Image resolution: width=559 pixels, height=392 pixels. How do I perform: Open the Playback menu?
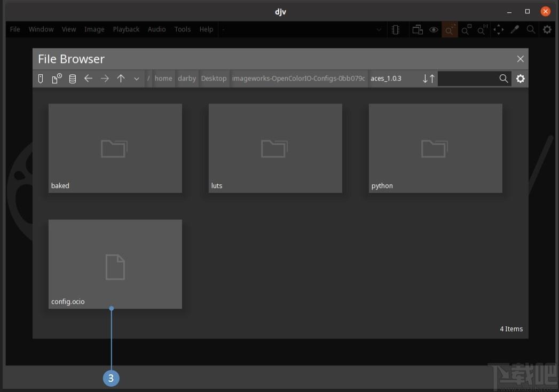(126, 29)
